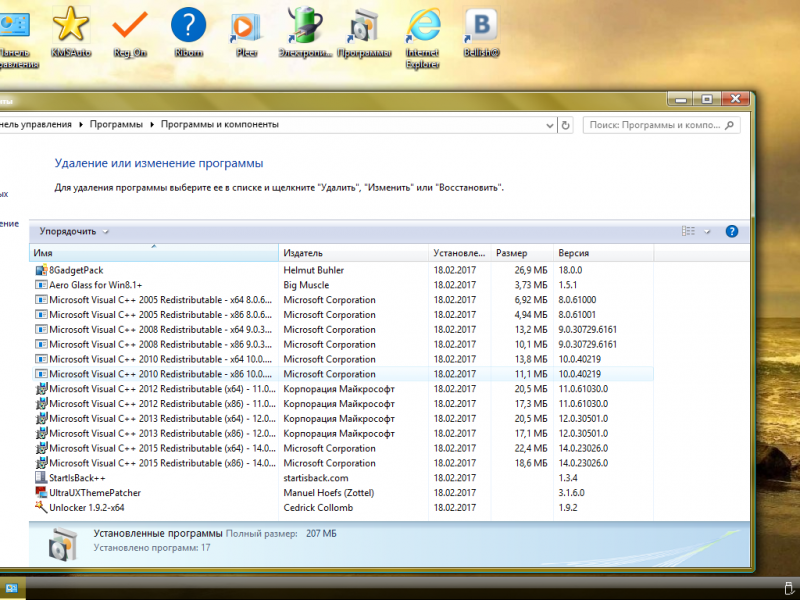Screen dimensions: 800x600
Task: Click the Big Muscle publisher cell
Action: [306, 285]
